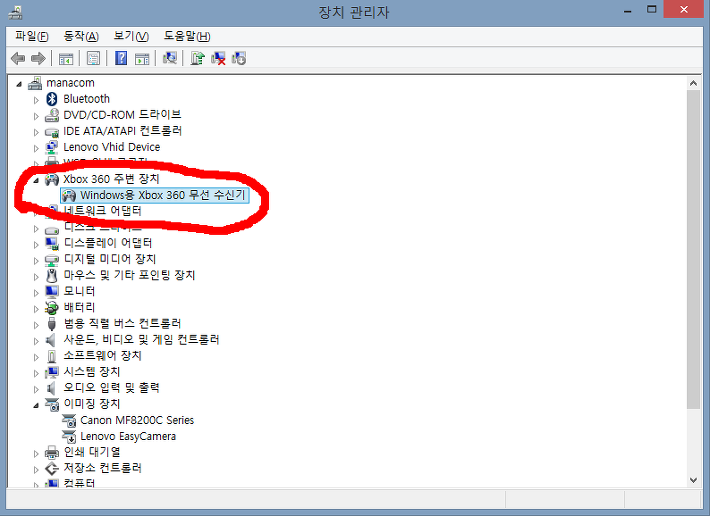Click the DVD/CD-ROM drive icon

pyautogui.click(x=52, y=115)
